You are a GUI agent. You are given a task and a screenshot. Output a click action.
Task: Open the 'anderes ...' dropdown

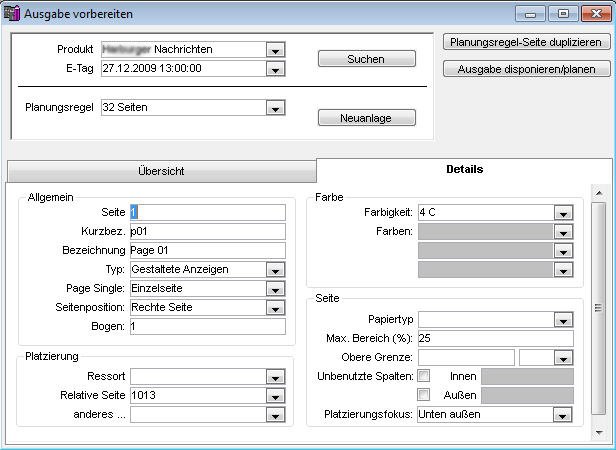click(x=275, y=415)
